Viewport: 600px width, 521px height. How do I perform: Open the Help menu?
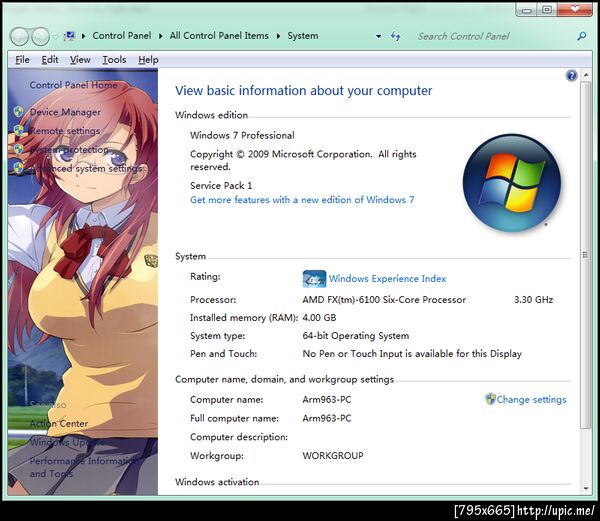click(148, 60)
